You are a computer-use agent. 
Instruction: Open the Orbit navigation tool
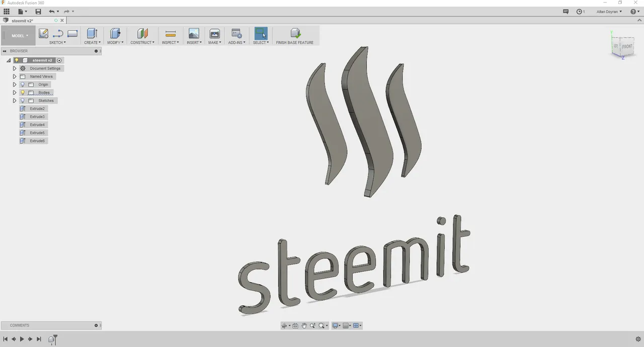click(x=284, y=326)
